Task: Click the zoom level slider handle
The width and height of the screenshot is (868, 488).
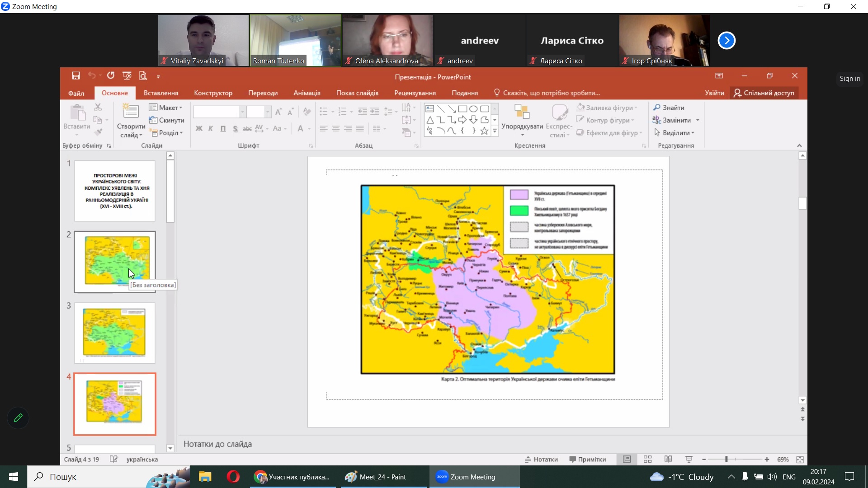Action: (726, 460)
